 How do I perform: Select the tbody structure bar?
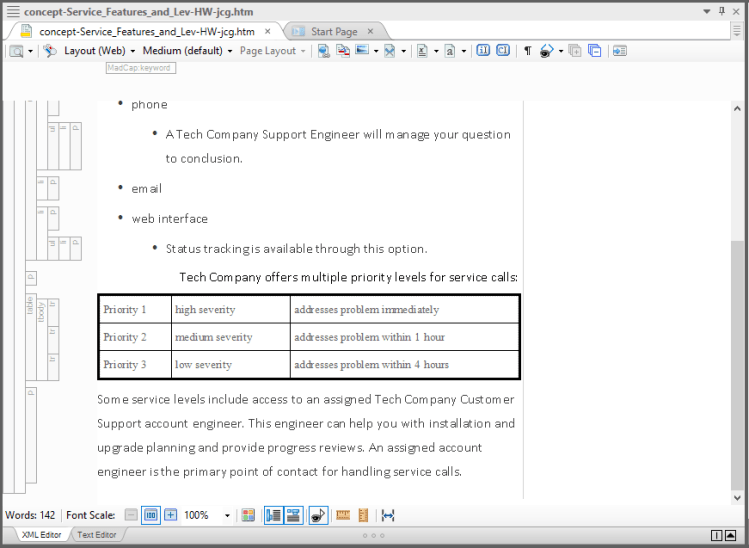(42, 340)
